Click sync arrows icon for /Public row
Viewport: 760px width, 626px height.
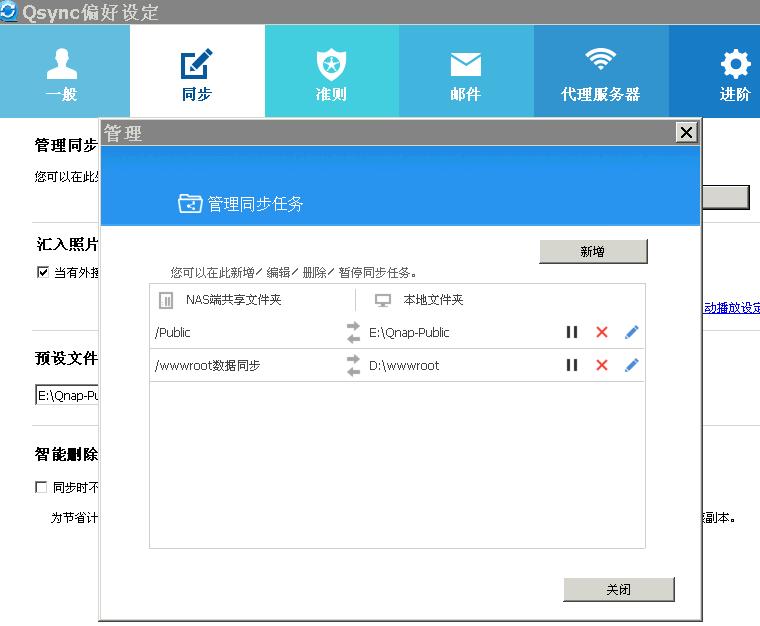pyautogui.click(x=353, y=332)
